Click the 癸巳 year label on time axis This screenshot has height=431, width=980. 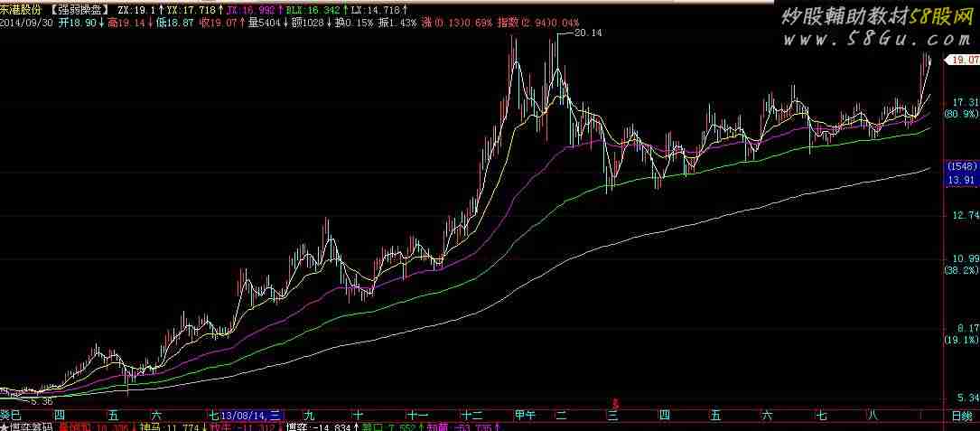pyautogui.click(x=11, y=415)
